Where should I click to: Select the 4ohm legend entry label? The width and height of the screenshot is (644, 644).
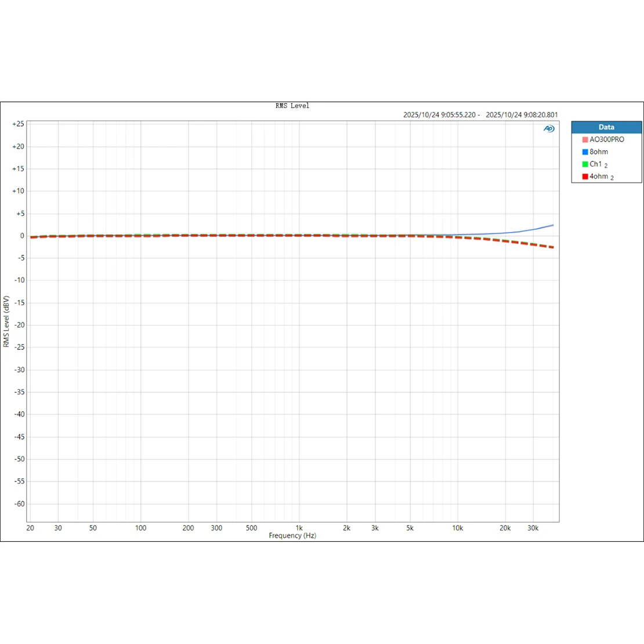point(602,176)
